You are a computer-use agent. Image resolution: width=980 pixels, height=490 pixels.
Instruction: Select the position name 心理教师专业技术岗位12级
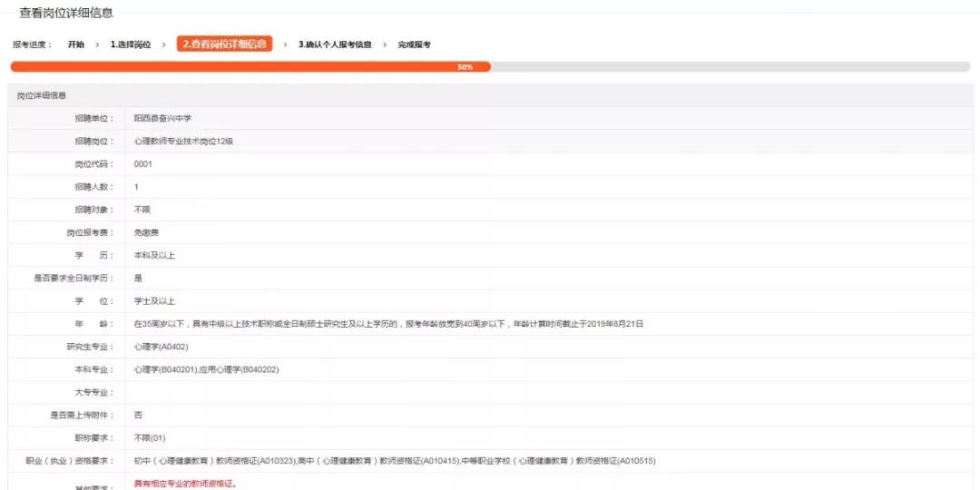(x=183, y=141)
